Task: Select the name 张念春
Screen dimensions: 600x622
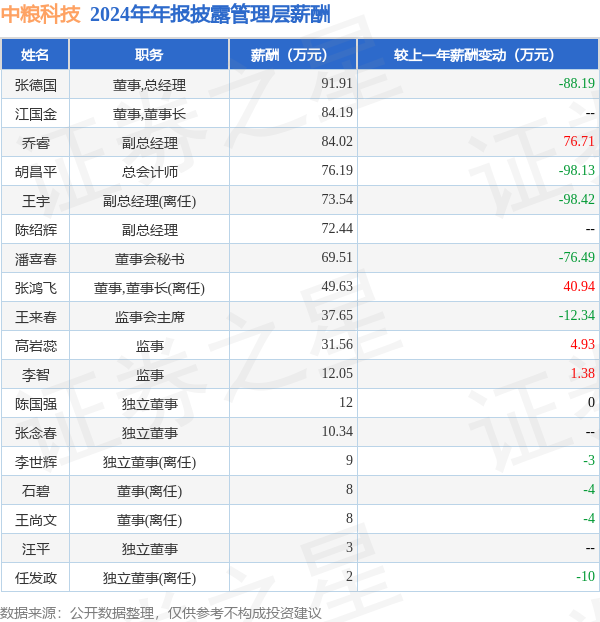Action: 36,433
